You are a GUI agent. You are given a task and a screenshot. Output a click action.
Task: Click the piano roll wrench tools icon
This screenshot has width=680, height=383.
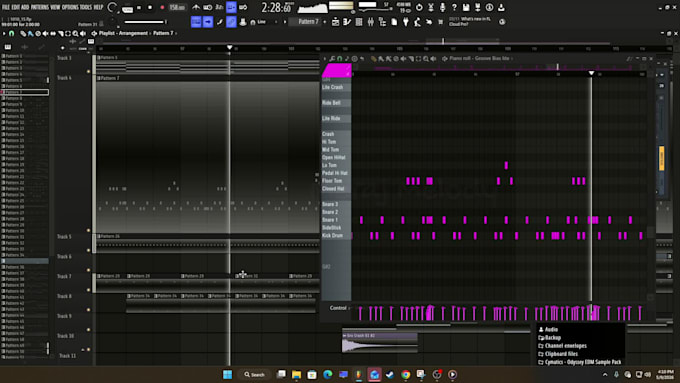332,59
